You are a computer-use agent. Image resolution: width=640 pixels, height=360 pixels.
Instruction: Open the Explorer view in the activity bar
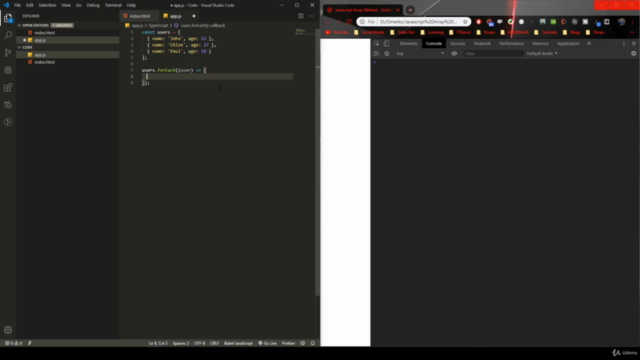(x=8, y=18)
